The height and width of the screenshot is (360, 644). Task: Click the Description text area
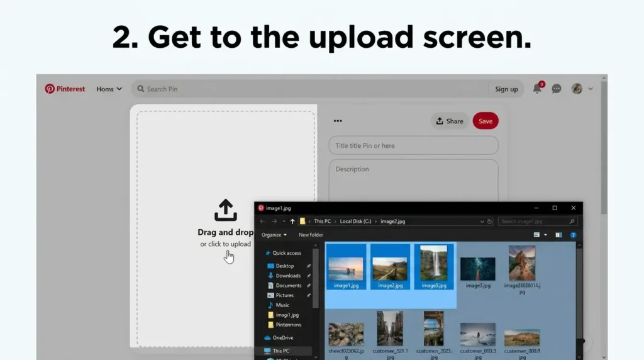coord(414,181)
